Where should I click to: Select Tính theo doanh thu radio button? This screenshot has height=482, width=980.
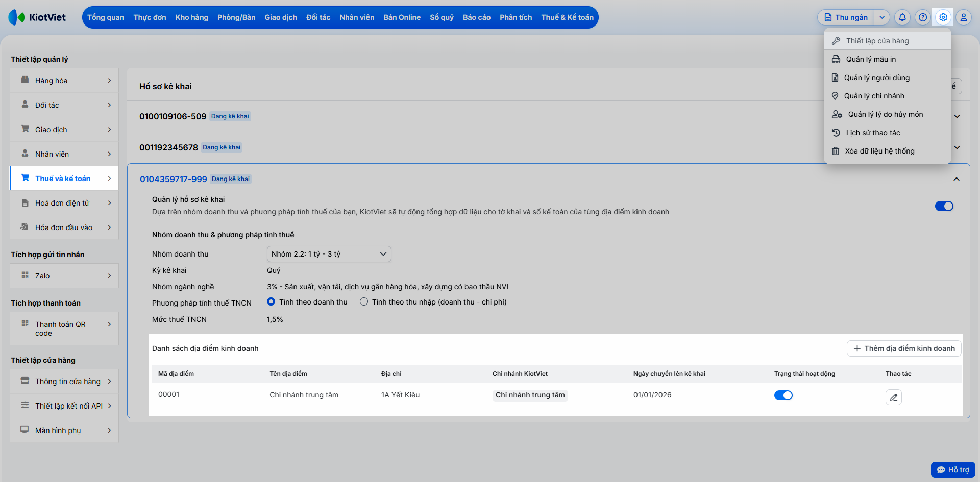271,302
